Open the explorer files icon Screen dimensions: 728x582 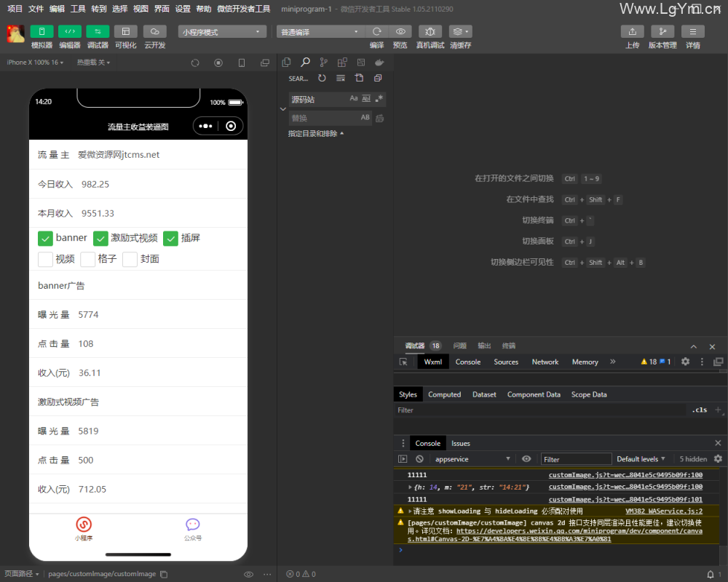pos(286,62)
